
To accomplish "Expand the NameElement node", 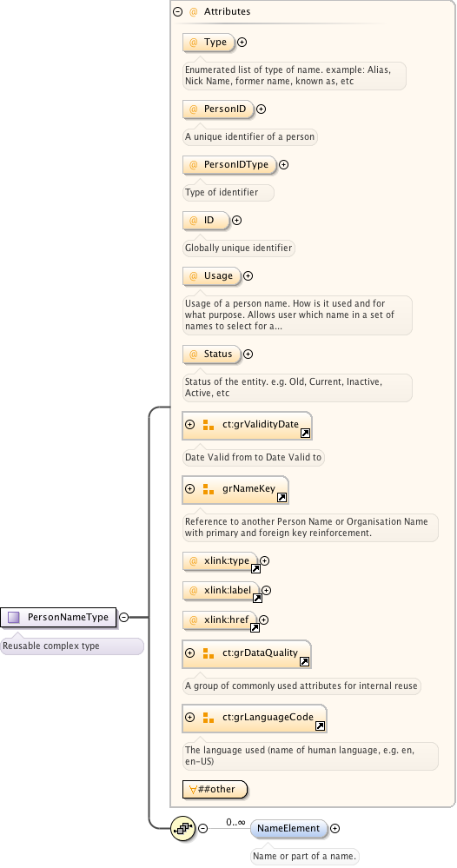I will coord(334,828).
